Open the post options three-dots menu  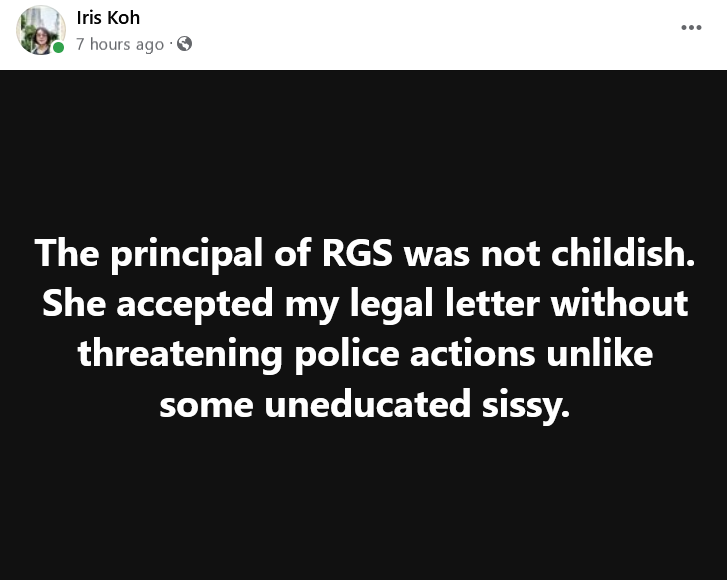[691, 27]
